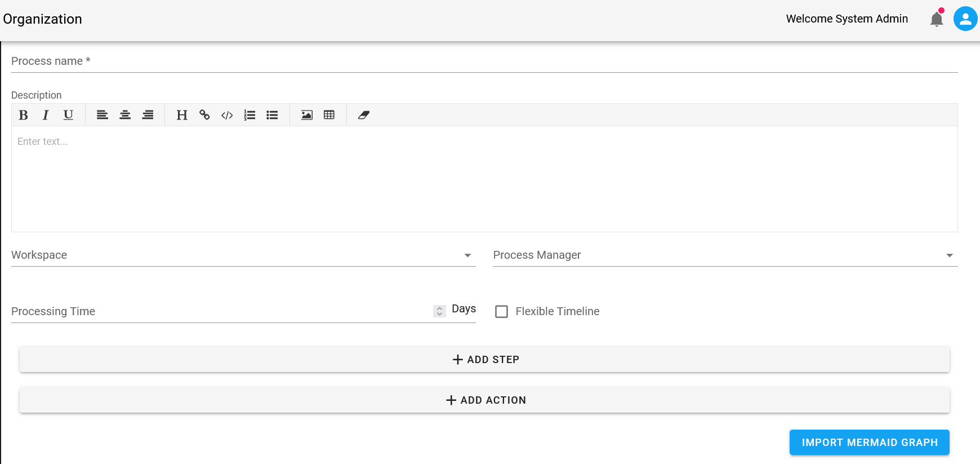Open notifications via the bell icon
The height and width of the screenshot is (464, 980).
[x=937, y=19]
